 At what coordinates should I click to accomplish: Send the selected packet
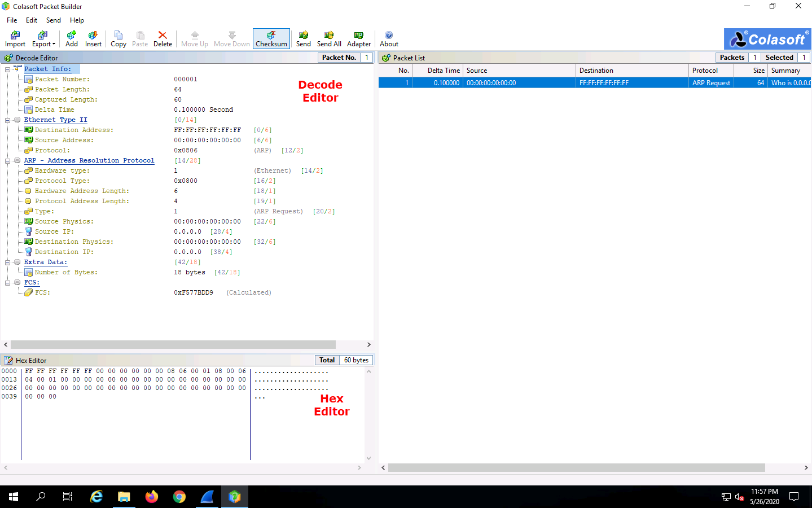(304, 39)
